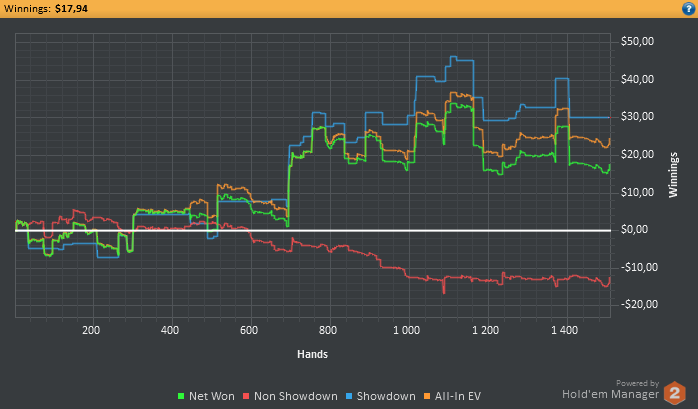This screenshot has width=698, height=409.
Task: Click the Hold'em Manager brand text
Action: tap(610, 394)
